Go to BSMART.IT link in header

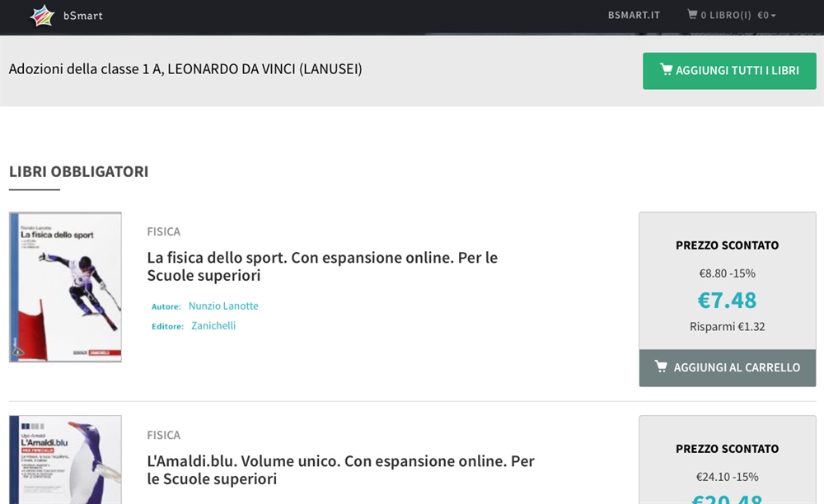point(634,15)
